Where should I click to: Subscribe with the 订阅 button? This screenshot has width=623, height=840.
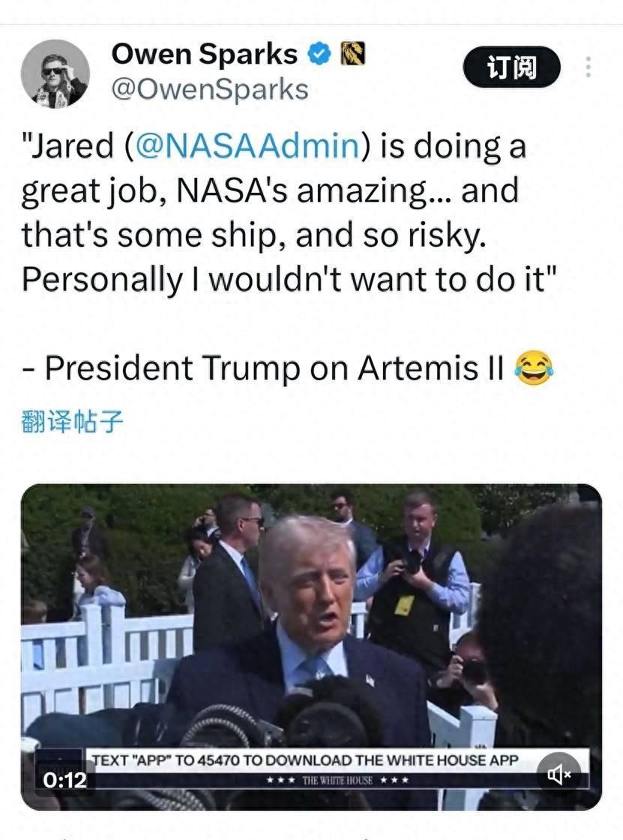pyautogui.click(x=511, y=67)
